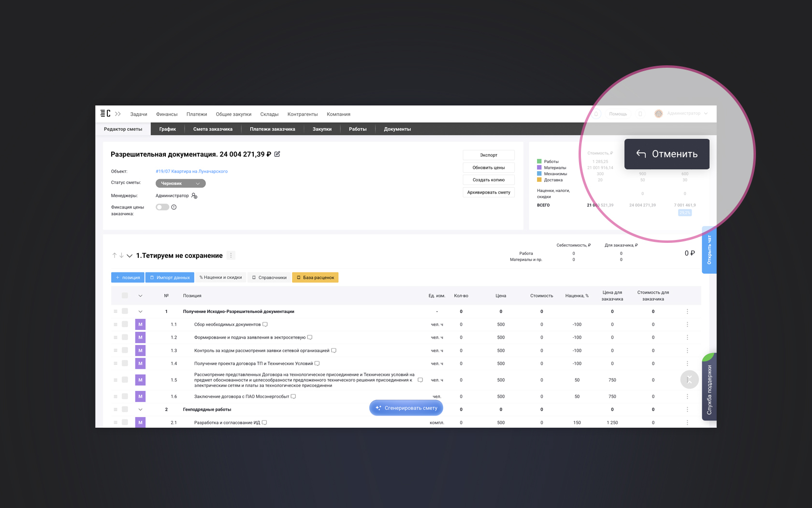The width and height of the screenshot is (812, 508).
Task: Collapse section "1.Тетируем не сохранение" chevron
Action: point(130,256)
